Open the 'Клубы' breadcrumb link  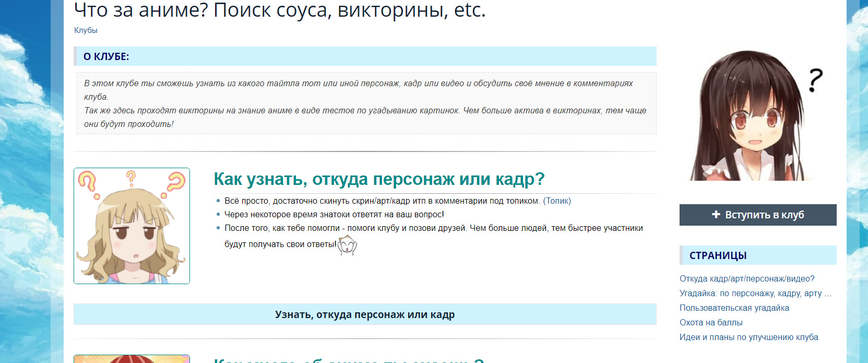pyautogui.click(x=86, y=30)
